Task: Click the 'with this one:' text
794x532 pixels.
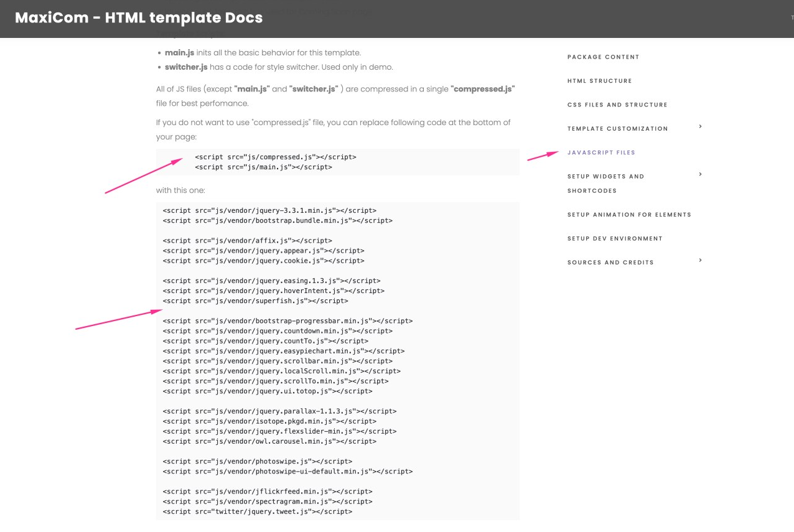Action: coord(180,190)
